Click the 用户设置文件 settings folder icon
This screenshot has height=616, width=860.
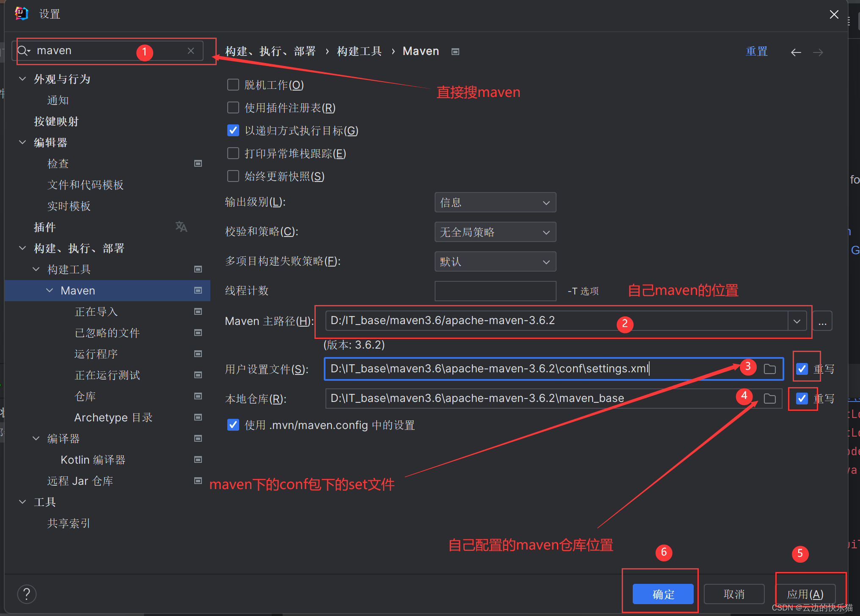[x=770, y=368]
